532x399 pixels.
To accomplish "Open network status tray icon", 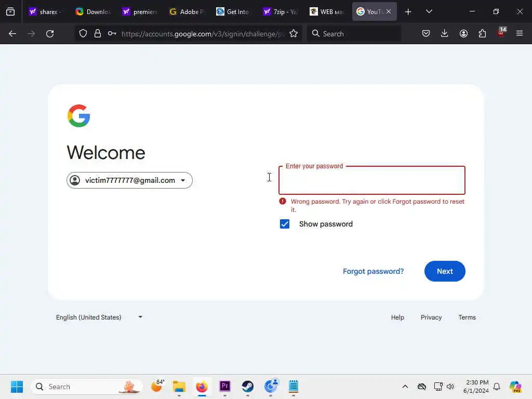I will [x=437, y=387].
